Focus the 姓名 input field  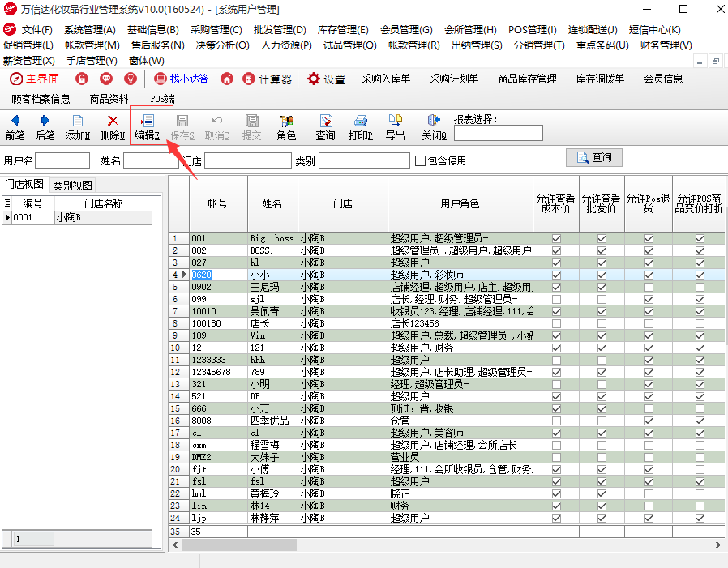(151, 160)
